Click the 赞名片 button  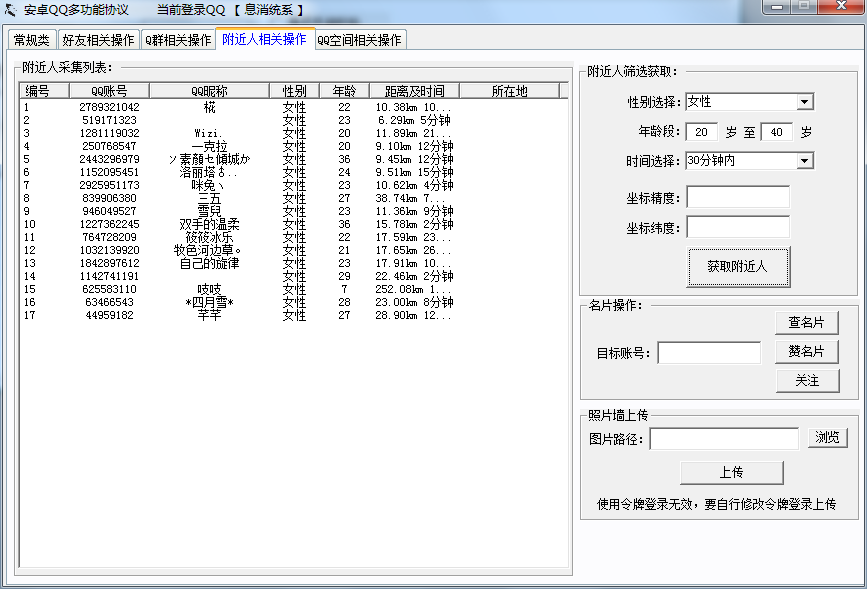[x=807, y=351]
